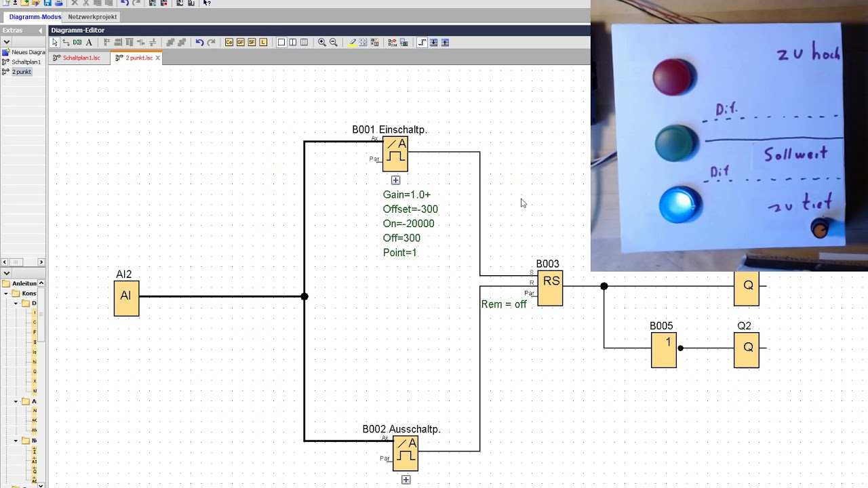Toggle the single-page layout view

click(281, 43)
